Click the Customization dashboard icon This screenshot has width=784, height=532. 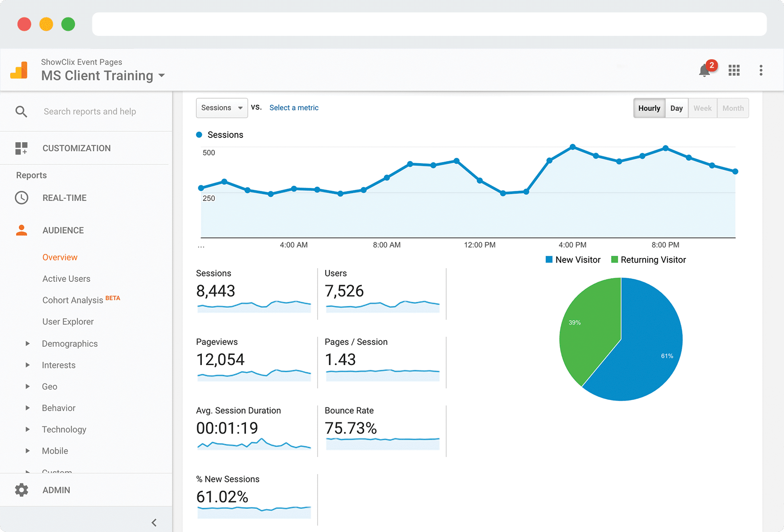(x=21, y=148)
